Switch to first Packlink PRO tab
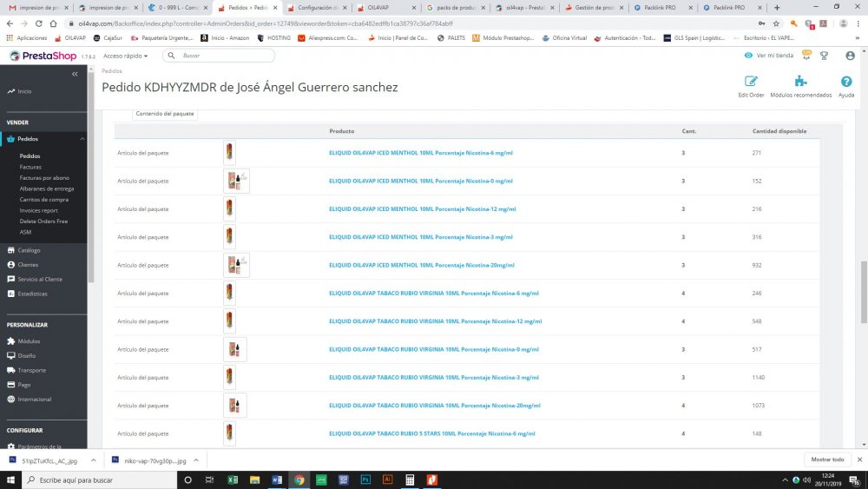 point(662,8)
